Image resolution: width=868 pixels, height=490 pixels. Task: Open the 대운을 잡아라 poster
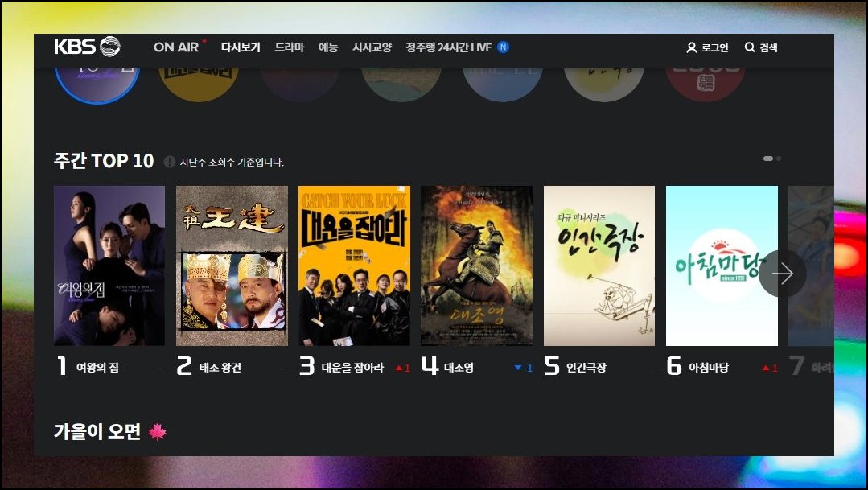tap(354, 266)
